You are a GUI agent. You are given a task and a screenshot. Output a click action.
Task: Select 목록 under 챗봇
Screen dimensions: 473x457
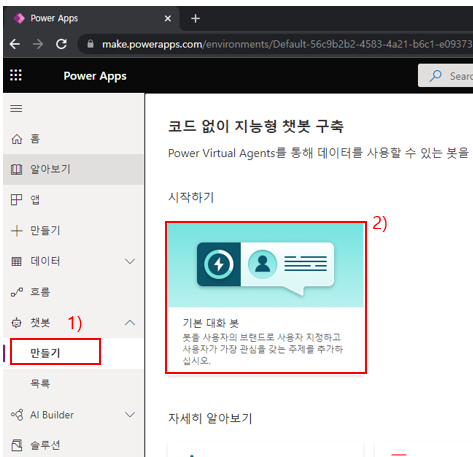(73, 384)
